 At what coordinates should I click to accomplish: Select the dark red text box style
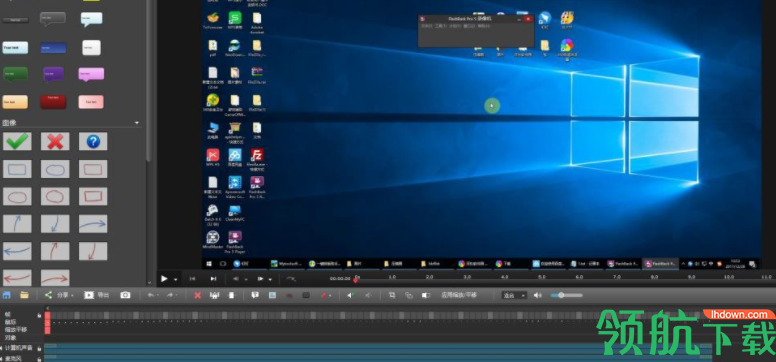pos(53,102)
